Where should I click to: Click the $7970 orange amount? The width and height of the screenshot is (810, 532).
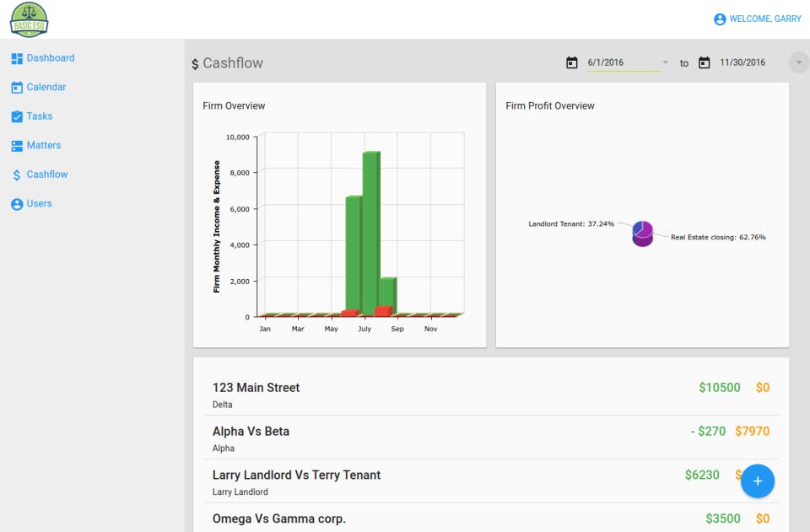pyautogui.click(x=752, y=432)
